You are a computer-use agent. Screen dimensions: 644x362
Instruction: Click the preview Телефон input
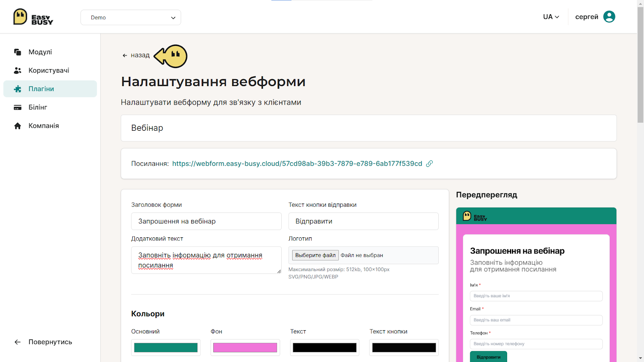pos(536,344)
